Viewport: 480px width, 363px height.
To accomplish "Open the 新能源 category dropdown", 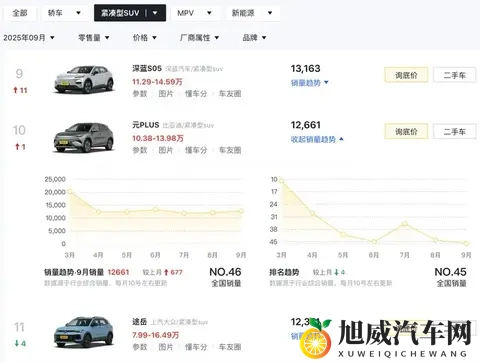I will tap(252, 13).
